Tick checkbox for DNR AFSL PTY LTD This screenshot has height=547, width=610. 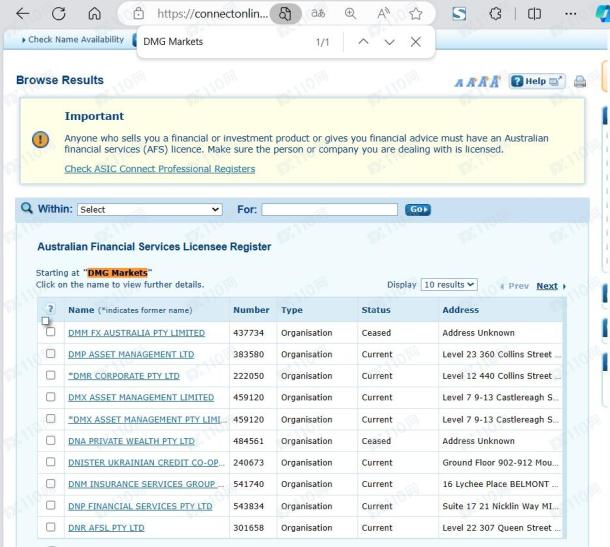[51, 527]
